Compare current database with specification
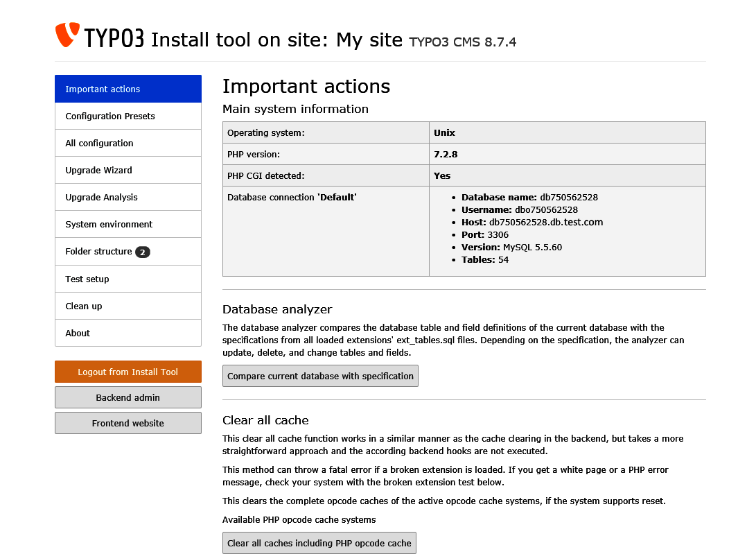The width and height of the screenshot is (756, 554). (x=320, y=375)
